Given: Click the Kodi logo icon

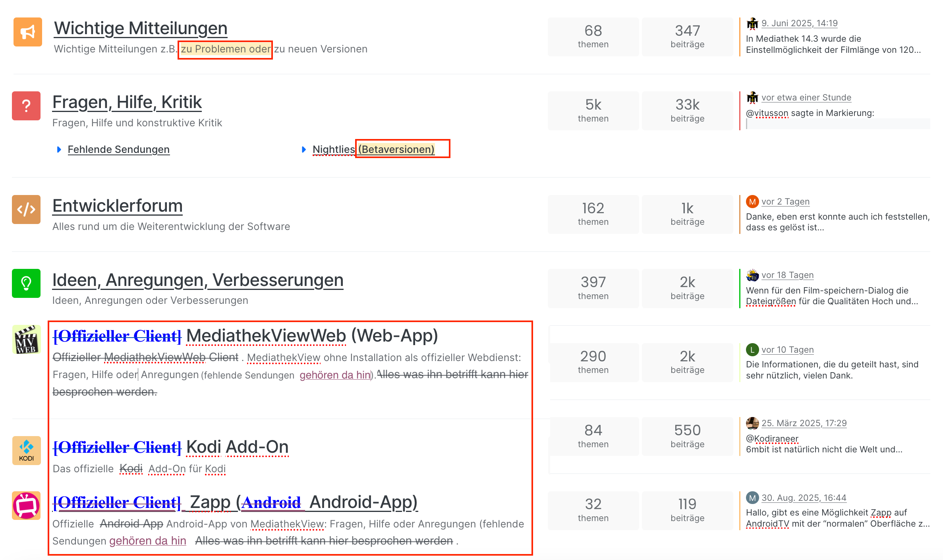Looking at the screenshot, I should click(x=26, y=450).
